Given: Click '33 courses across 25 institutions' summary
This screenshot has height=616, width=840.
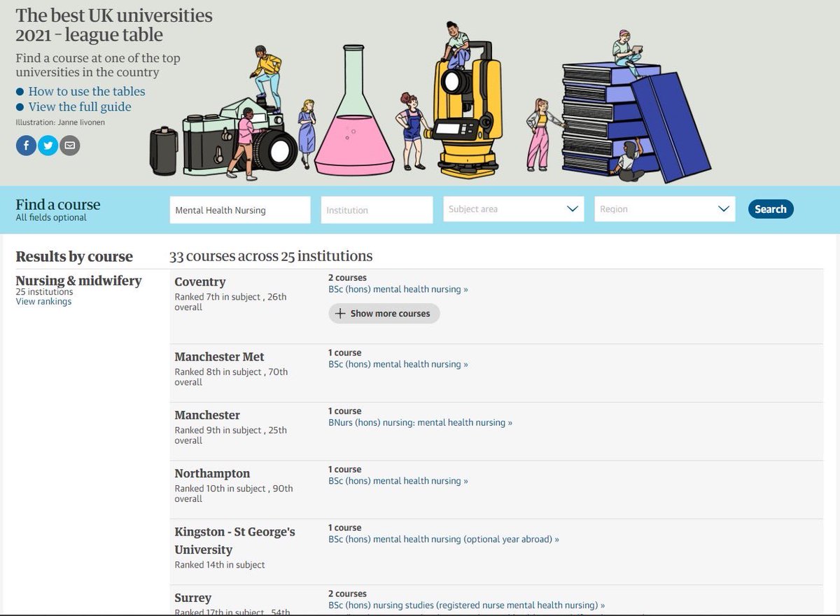Looking at the screenshot, I should (x=271, y=255).
